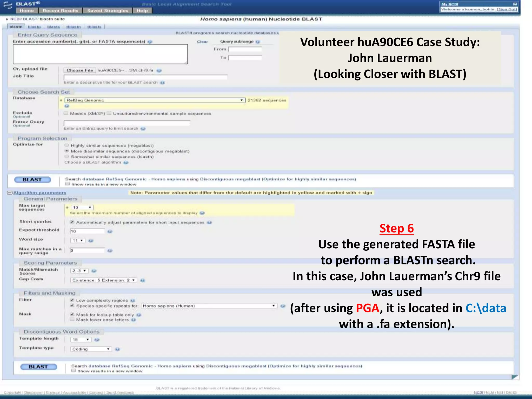The width and height of the screenshot is (532, 399).
Task: Tick Uncultured/environmental sample sequences checkbox
Action: [109, 113]
